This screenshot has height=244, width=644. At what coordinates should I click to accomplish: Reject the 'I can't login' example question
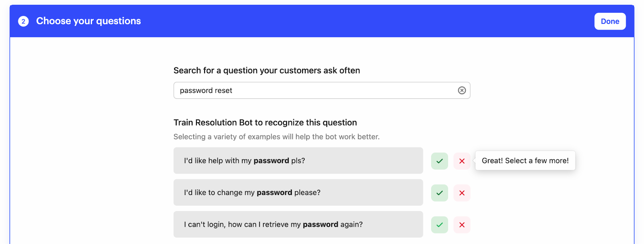(x=462, y=225)
